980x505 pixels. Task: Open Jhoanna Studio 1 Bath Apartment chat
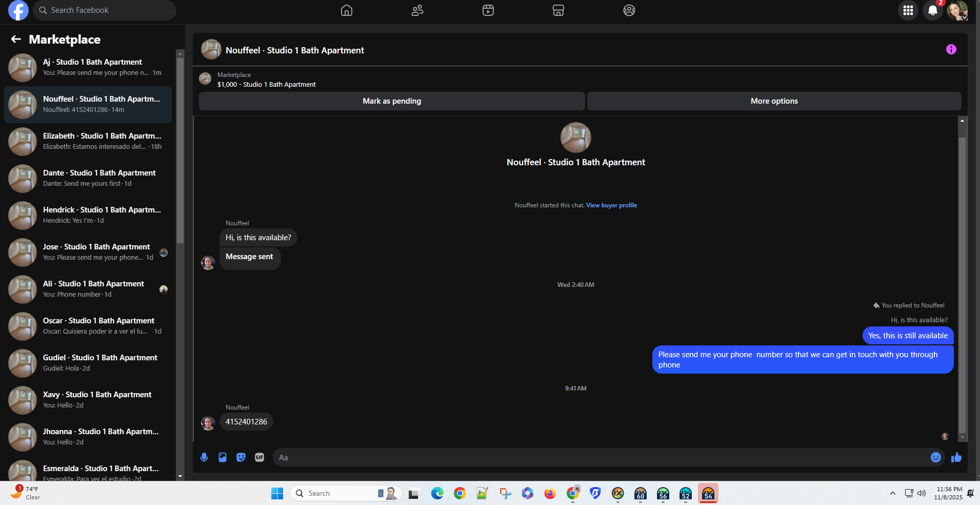[x=88, y=437]
